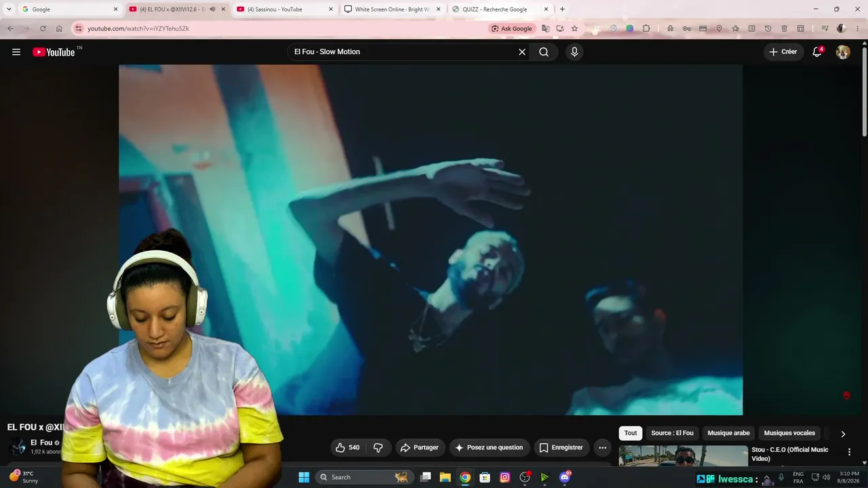868x488 pixels.
Task: Click 'Posez une question' button
Action: (490, 447)
